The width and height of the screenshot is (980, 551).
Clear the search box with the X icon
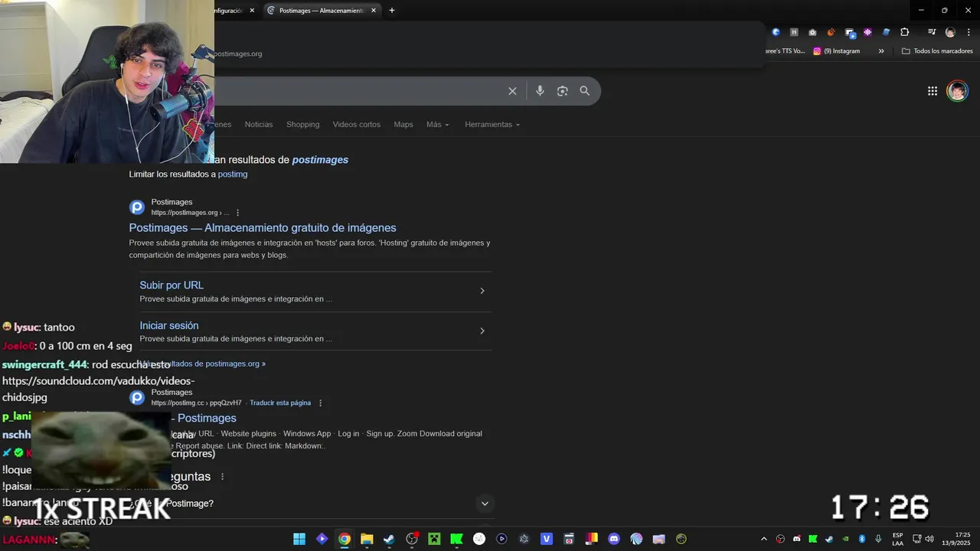[512, 91]
